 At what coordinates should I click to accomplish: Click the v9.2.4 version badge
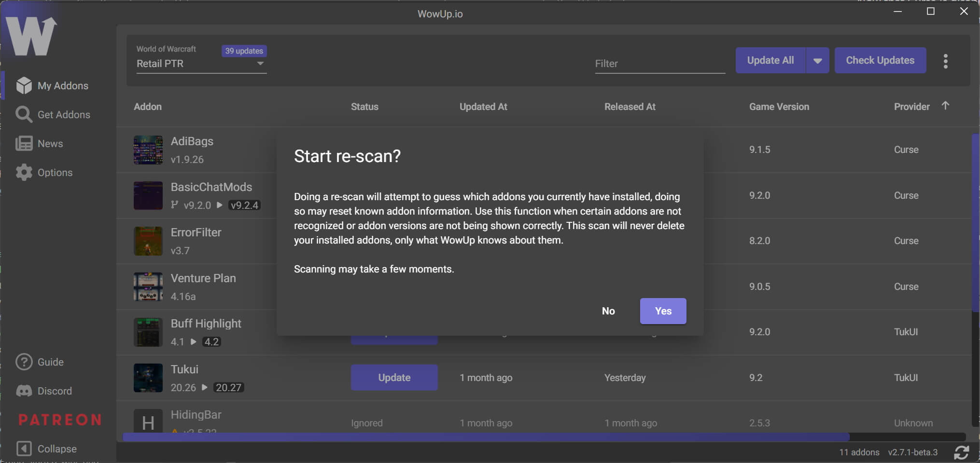(x=244, y=205)
